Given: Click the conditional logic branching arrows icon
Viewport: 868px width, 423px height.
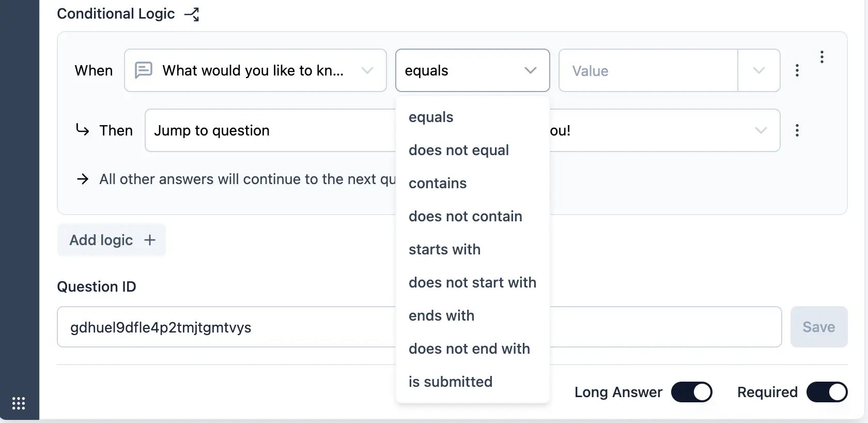Looking at the screenshot, I should (192, 14).
